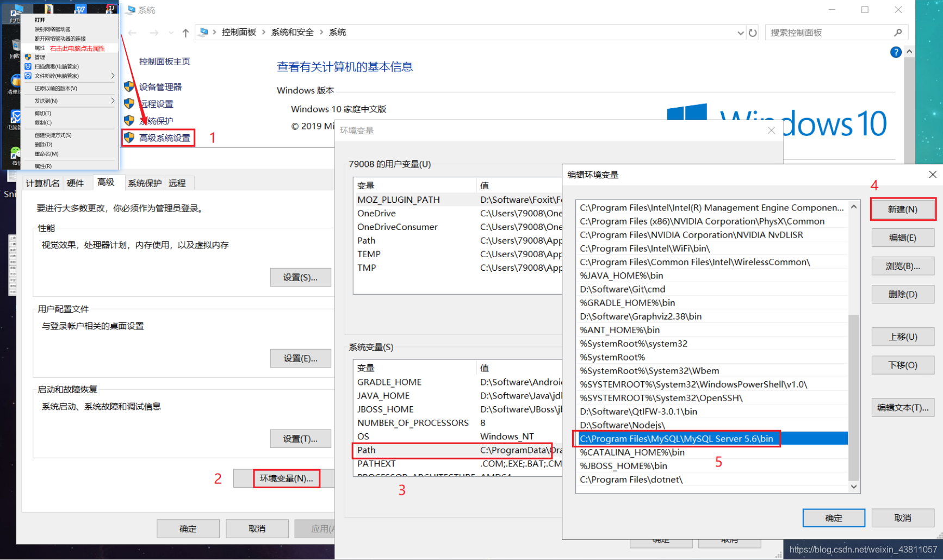Click the scroll-up arrow of the path list
The height and width of the screenshot is (560, 943).
click(x=854, y=207)
